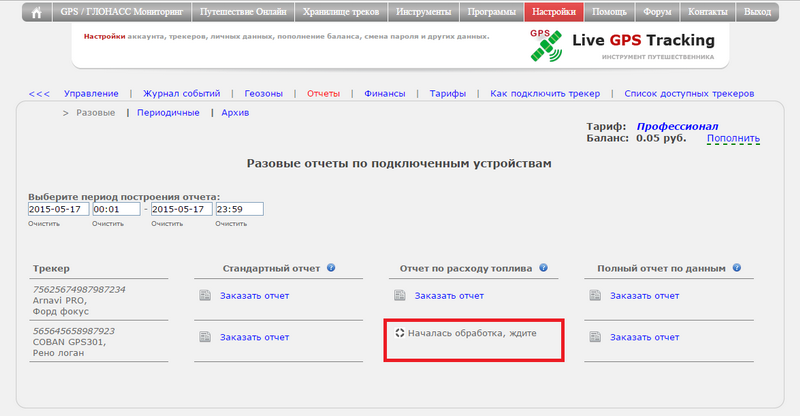The width and height of the screenshot is (800, 416).
Task: Order fuel report for Arnavi PRO
Action: (449, 296)
